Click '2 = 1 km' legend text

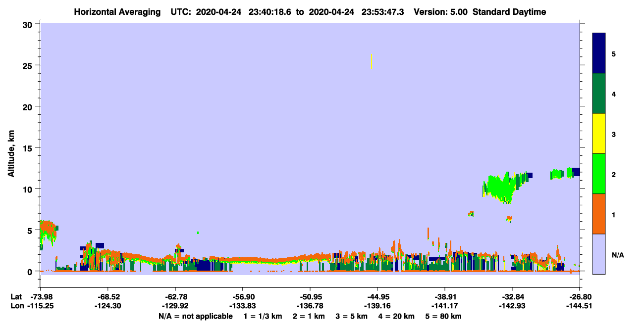tap(309, 316)
